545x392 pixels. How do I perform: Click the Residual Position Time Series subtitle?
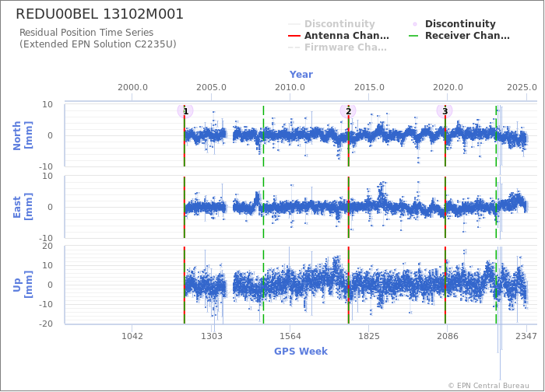[86, 33]
